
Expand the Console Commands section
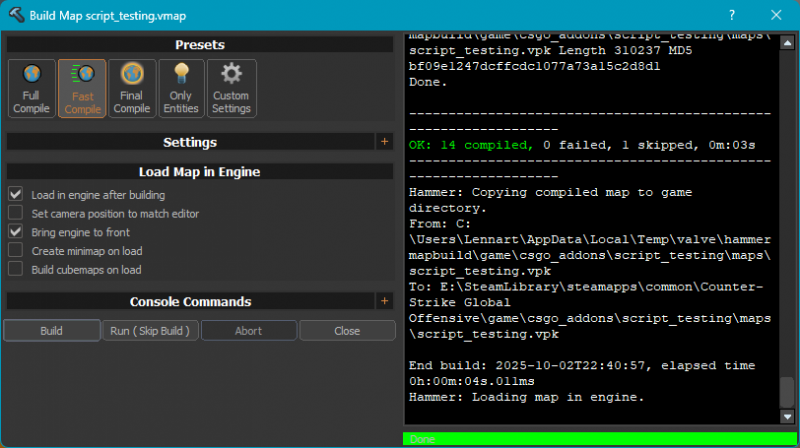385,301
